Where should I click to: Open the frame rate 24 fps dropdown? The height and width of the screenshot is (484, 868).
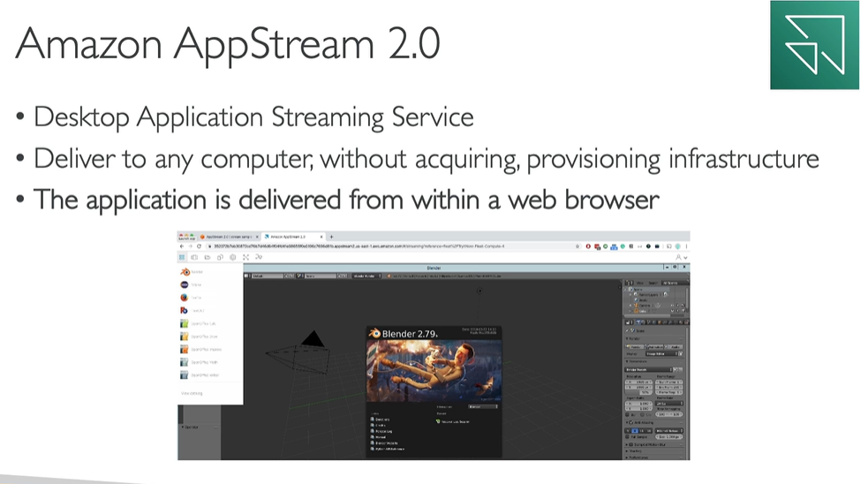point(669,403)
